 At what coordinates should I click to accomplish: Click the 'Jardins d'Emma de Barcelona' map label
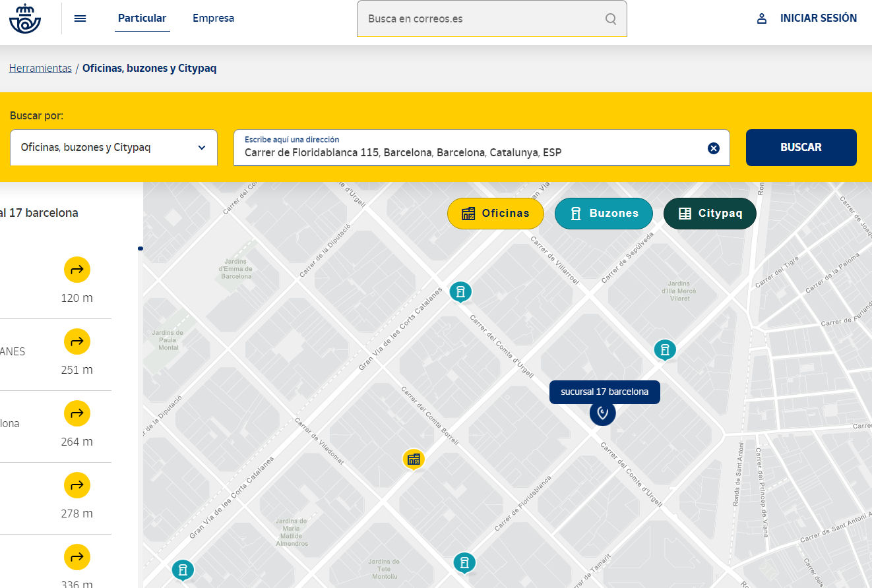click(x=236, y=268)
